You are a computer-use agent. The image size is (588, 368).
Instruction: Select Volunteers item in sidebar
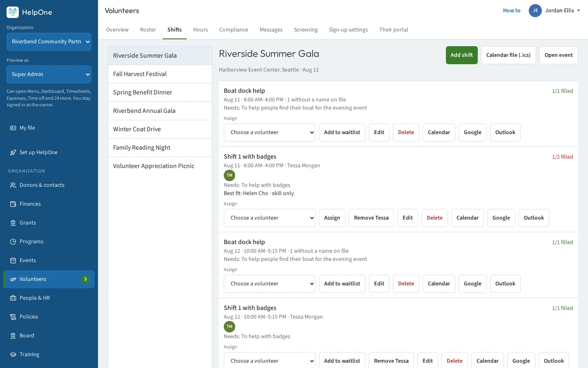click(49, 279)
